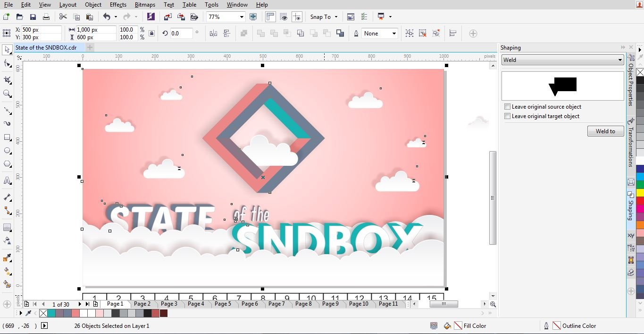Select the Text tool
Screen dimensions: 644x334
(x=7, y=181)
